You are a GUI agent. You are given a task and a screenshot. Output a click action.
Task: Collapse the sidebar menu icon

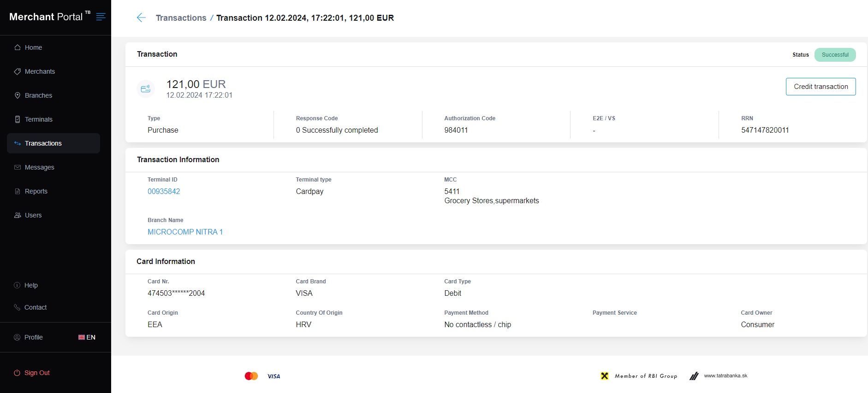pos(101,17)
